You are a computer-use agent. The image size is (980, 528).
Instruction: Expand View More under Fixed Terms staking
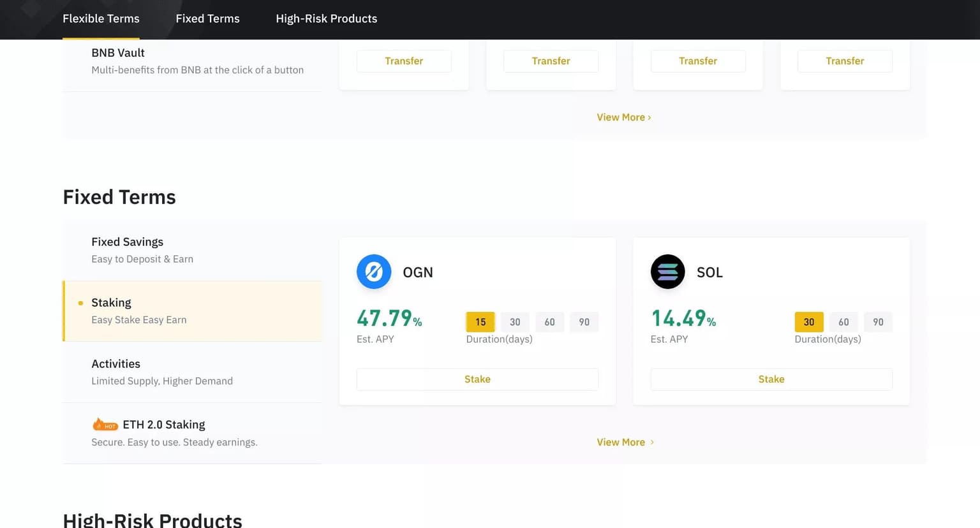coord(625,442)
